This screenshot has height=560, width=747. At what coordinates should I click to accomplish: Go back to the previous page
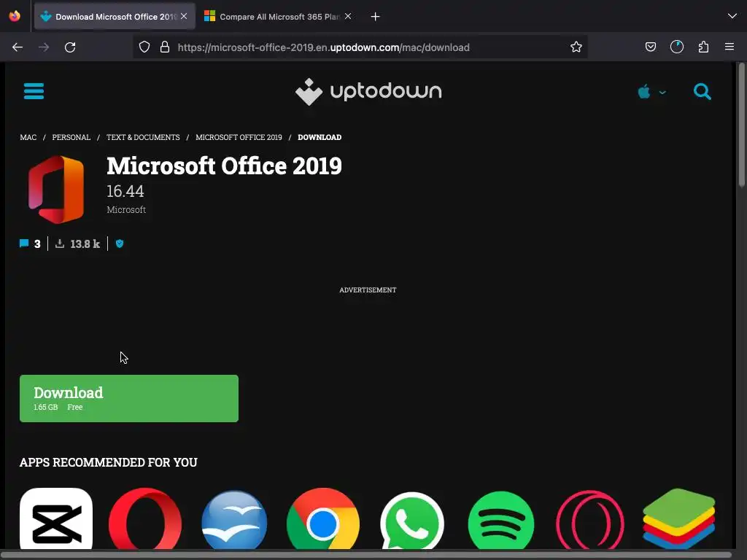click(18, 47)
